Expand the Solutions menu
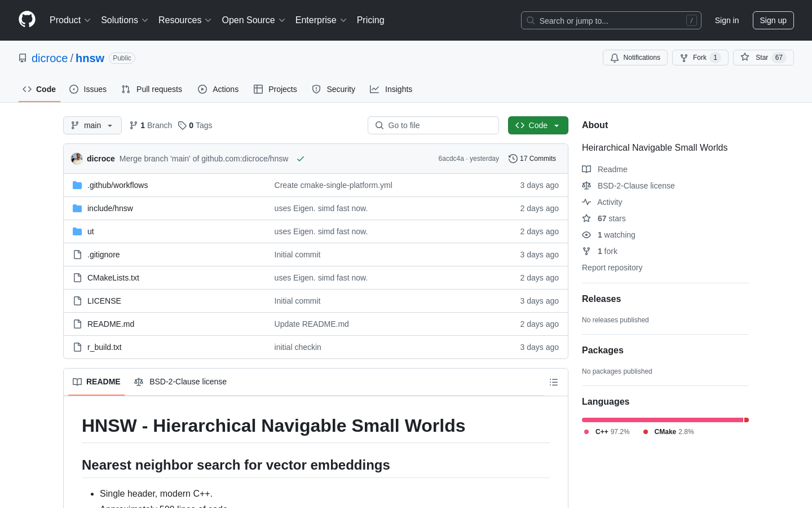Viewport: 812px width, 508px height. (x=125, y=20)
